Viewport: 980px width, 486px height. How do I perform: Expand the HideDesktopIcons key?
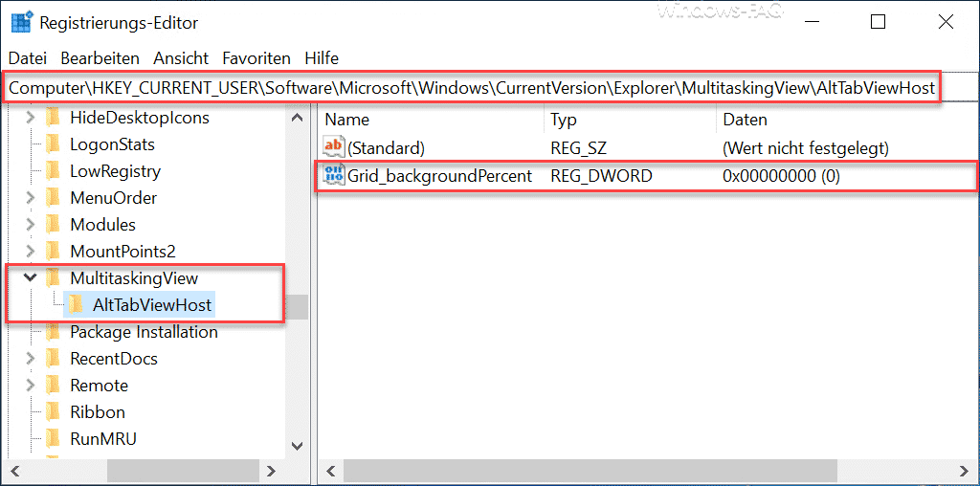tap(30, 118)
